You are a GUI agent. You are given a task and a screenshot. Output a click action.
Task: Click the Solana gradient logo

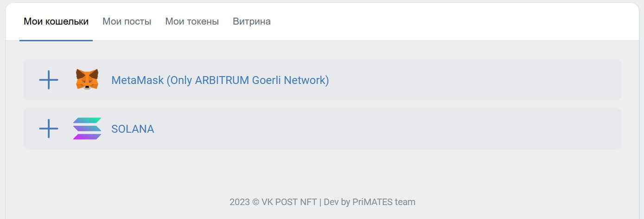(x=87, y=129)
